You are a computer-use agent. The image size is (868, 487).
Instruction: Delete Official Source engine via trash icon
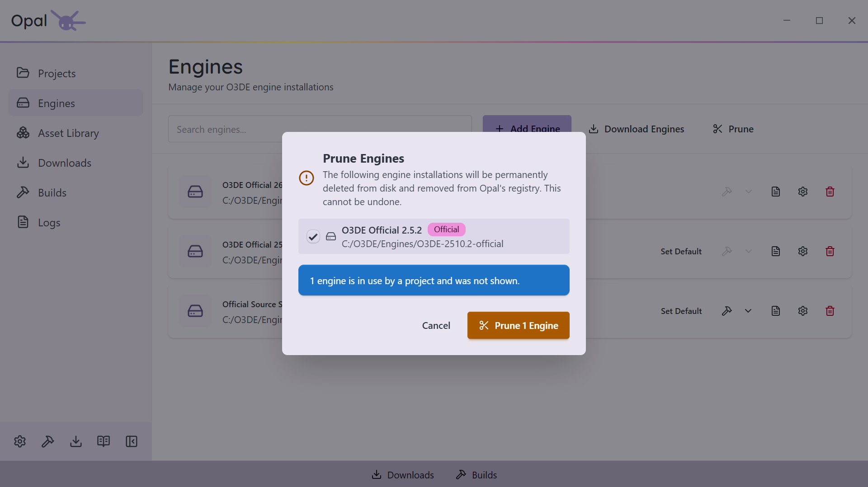tap(830, 311)
